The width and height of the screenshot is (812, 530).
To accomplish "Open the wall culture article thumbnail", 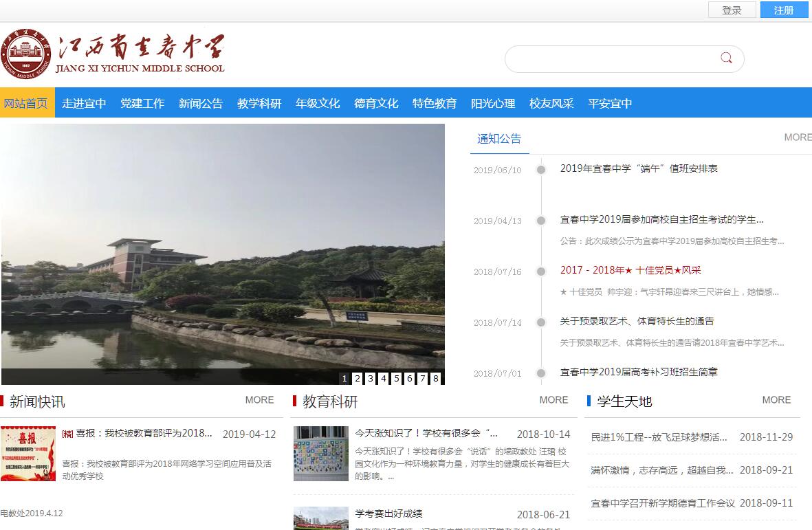I will pyautogui.click(x=320, y=453).
